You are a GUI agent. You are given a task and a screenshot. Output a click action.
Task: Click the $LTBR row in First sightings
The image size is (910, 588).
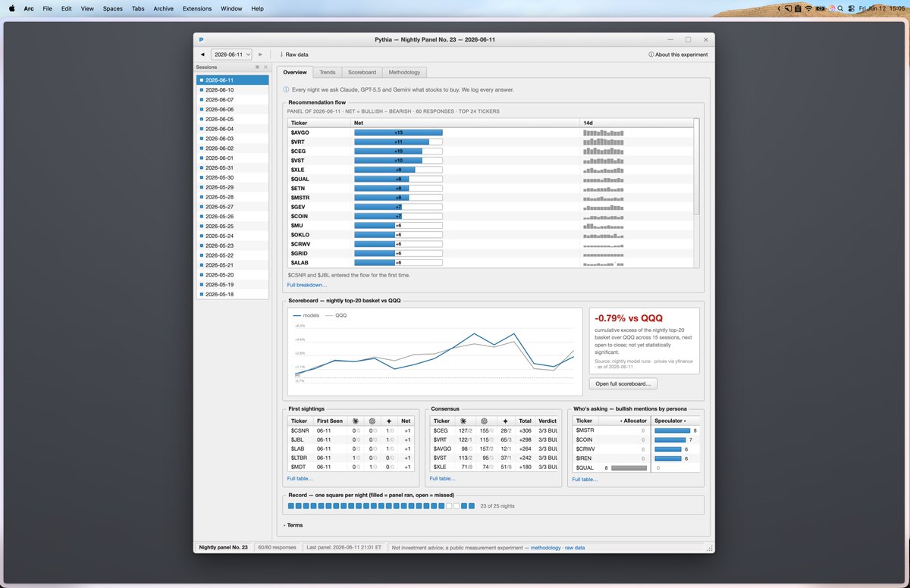351,458
